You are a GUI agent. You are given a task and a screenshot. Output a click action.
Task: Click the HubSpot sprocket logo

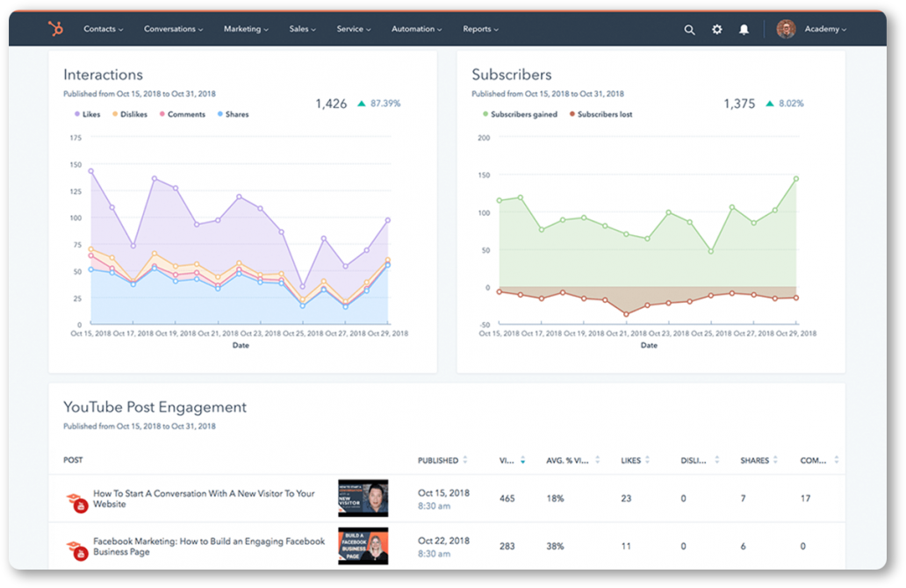point(55,28)
